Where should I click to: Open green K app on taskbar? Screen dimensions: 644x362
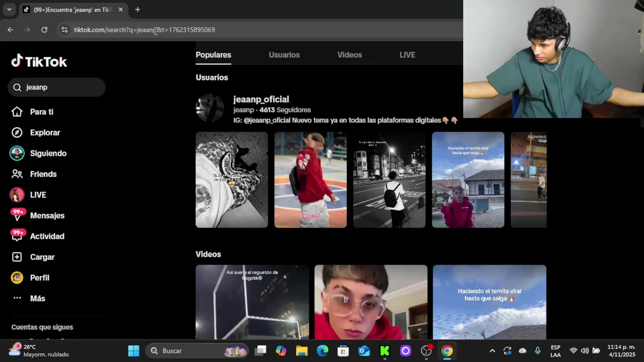coord(385,351)
